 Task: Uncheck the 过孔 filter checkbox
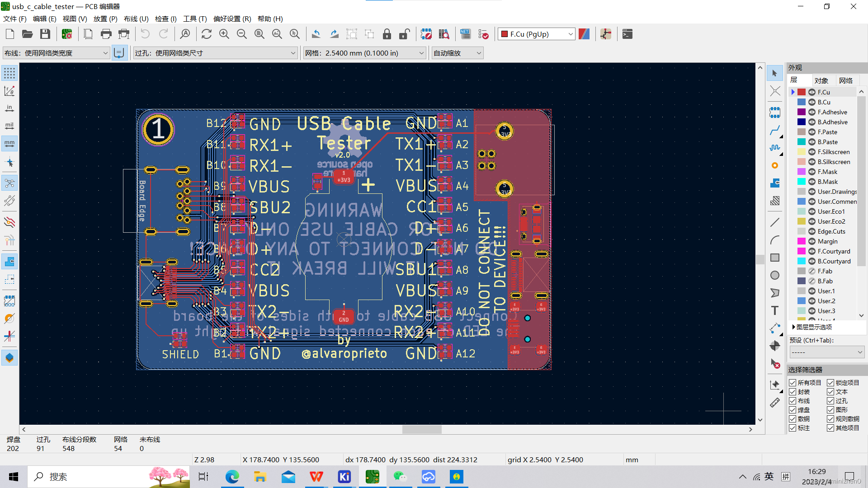coord(830,401)
